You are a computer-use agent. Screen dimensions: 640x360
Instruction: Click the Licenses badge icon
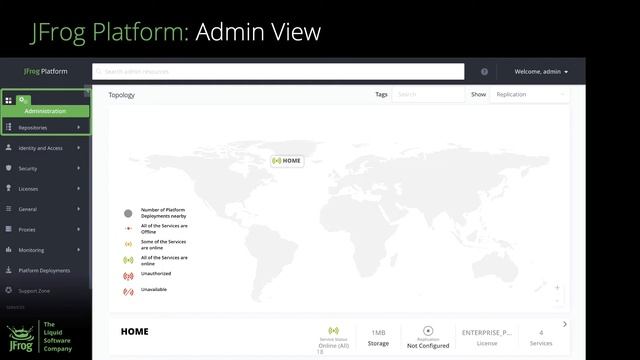[x=9, y=188]
